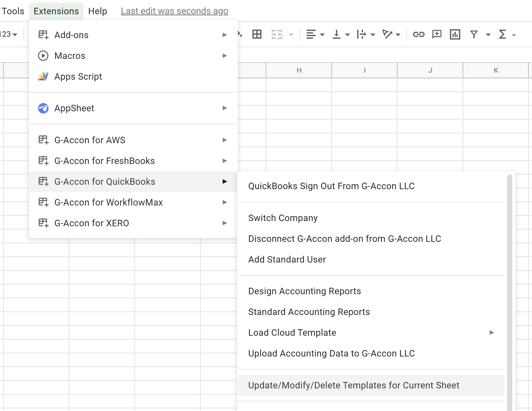The width and height of the screenshot is (532, 411).
Task: Click the QuickBooks submenu vertical scrollbar
Action: pos(510,293)
